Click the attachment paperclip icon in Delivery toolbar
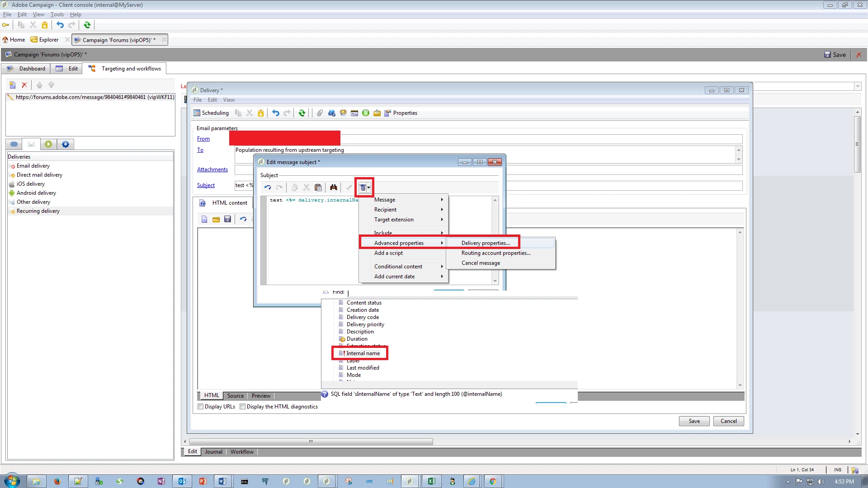The width and height of the screenshot is (868, 488). (x=320, y=113)
